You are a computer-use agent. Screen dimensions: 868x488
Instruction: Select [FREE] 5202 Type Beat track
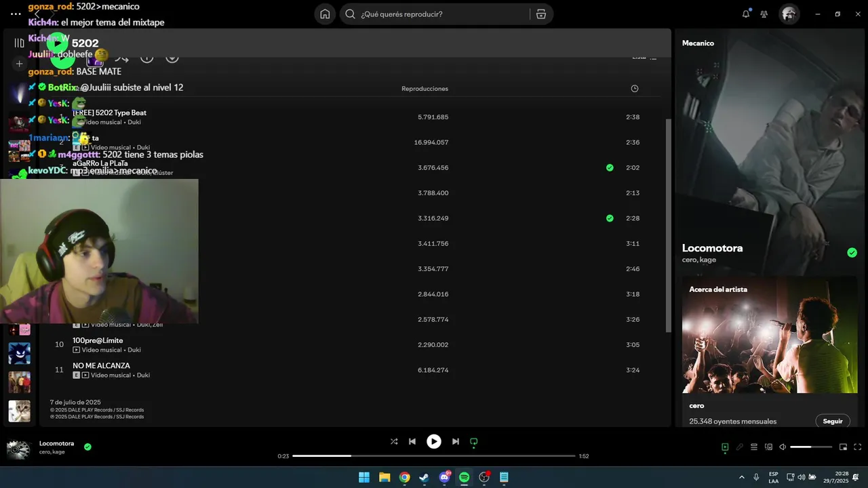pyautogui.click(x=109, y=113)
